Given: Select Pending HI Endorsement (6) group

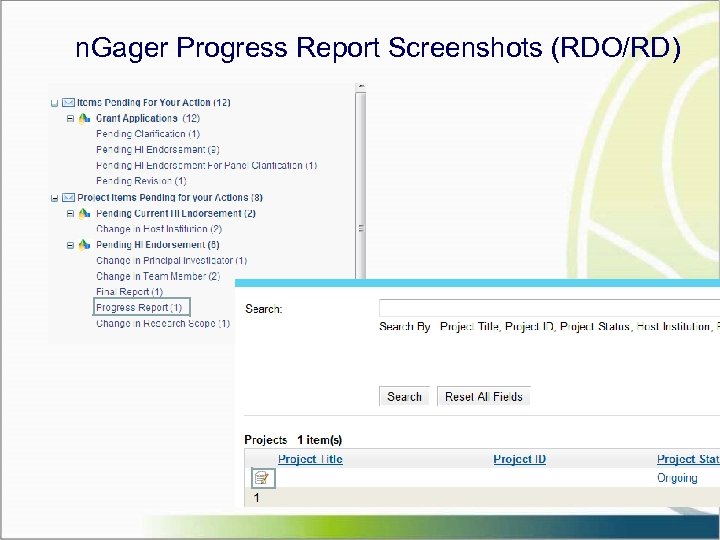Looking at the screenshot, I should (x=158, y=245).
